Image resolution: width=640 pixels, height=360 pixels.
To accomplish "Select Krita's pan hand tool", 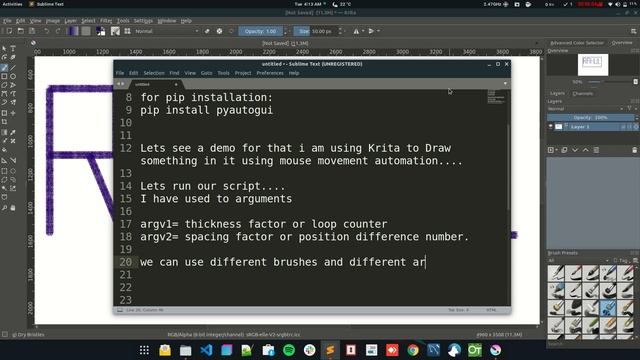I will coord(13,208).
